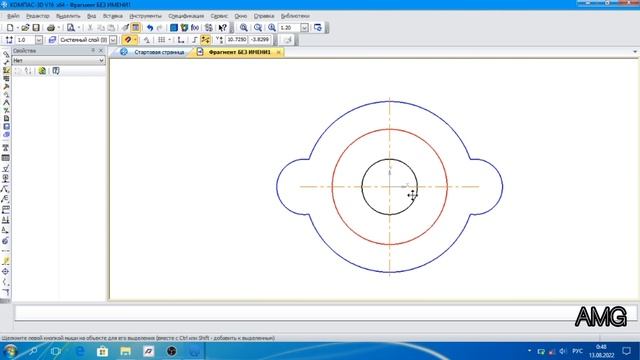
Task: Close the 'Фрагмент БЕЗ ИМЕНИ1' tab
Action: [x=278, y=52]
